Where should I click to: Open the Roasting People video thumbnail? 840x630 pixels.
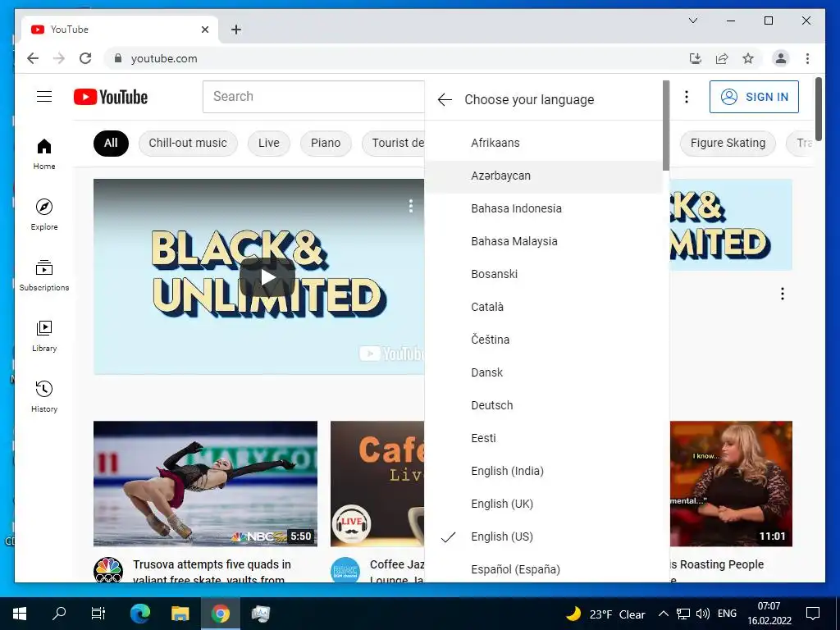pos(731,484)
